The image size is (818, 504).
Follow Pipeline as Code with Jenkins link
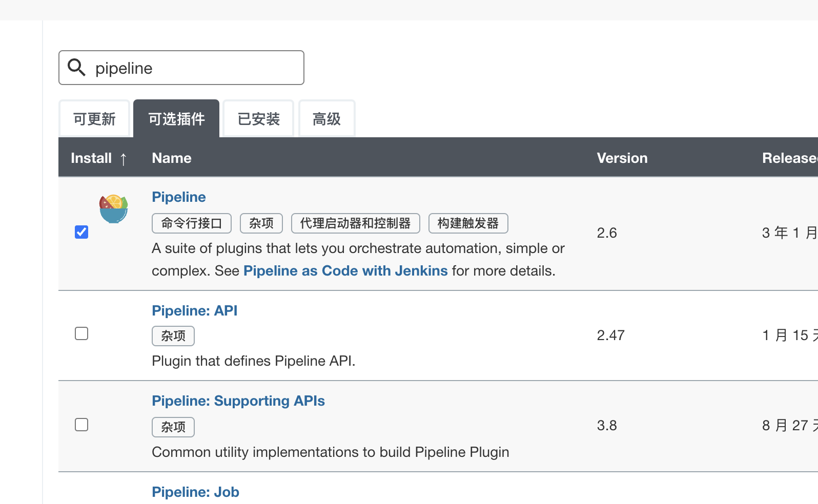[x=345, y=271]
